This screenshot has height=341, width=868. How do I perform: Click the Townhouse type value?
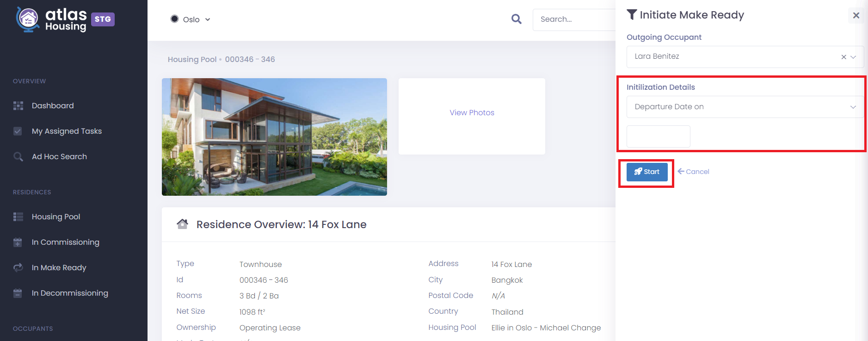[x=260, y=265]
